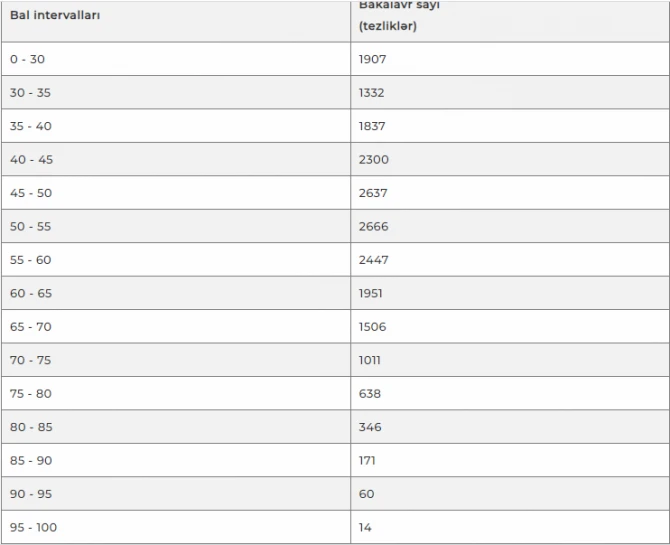Select the cell showing 346
The image size is (670, 545).
click(x=510, y=427)
